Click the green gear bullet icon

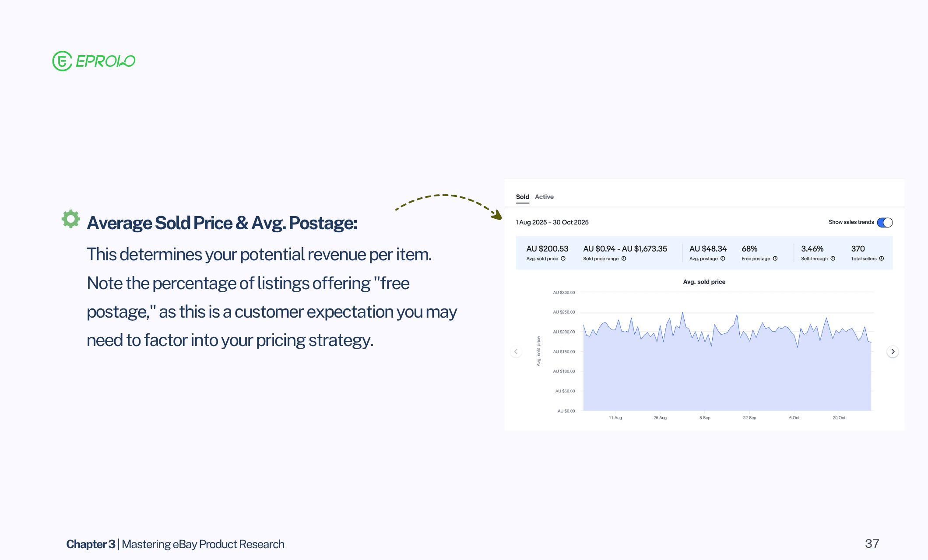70,219
